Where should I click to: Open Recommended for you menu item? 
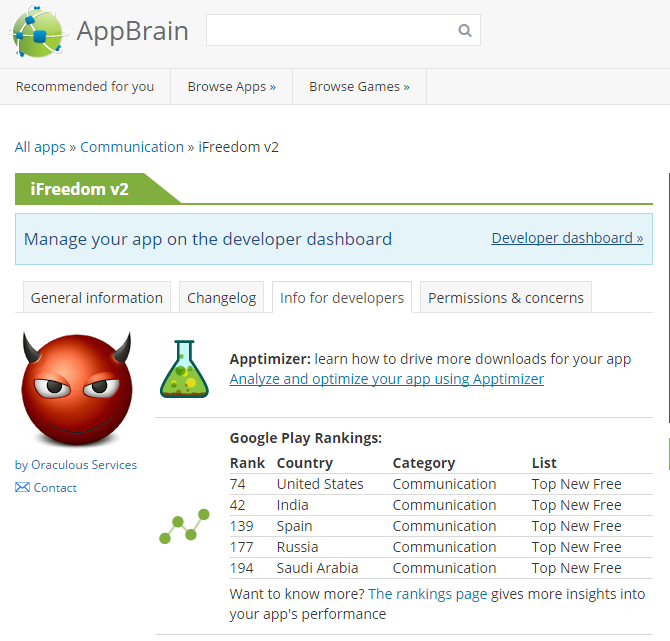click(x=85, y=86)
